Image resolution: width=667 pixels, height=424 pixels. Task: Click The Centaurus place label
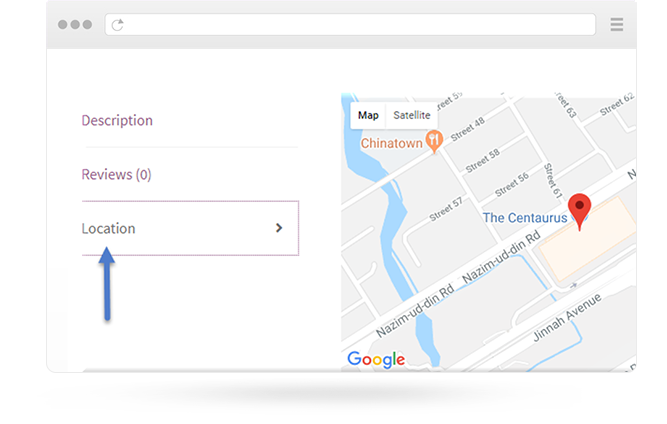pos(525,217)
